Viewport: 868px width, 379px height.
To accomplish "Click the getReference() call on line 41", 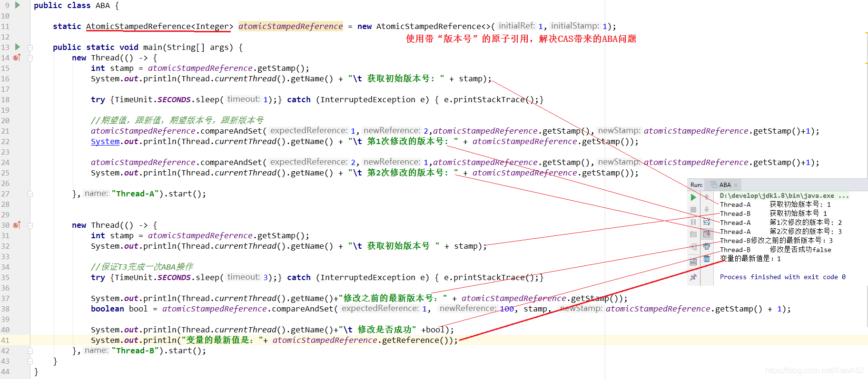I will tap(417, 340).
